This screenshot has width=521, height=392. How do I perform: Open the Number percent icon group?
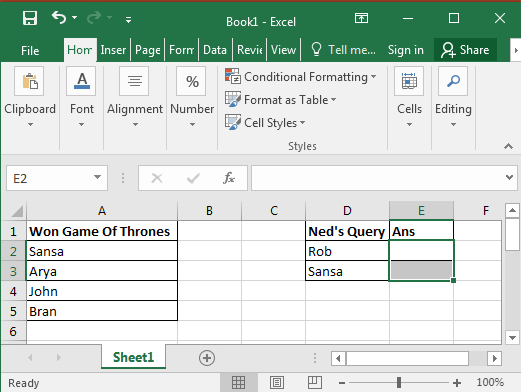tap(191, 81)
